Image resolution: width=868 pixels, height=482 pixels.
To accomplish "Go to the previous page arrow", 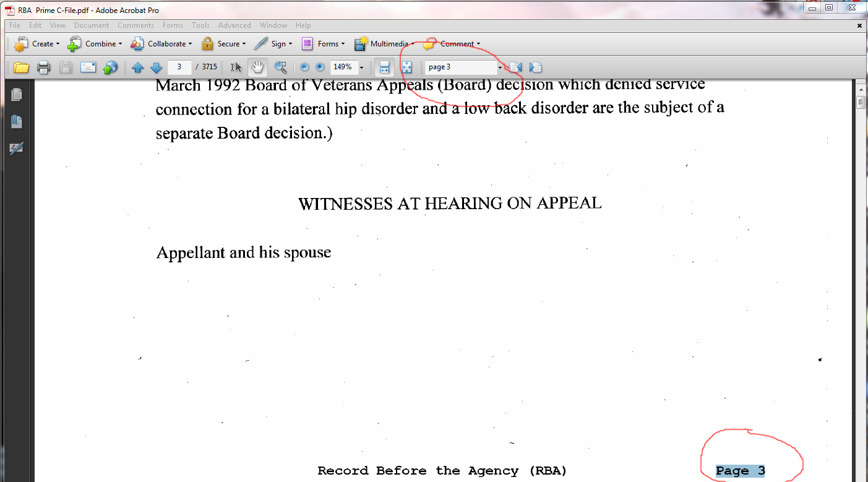I will pyautogui.click(x=137, y=67).
